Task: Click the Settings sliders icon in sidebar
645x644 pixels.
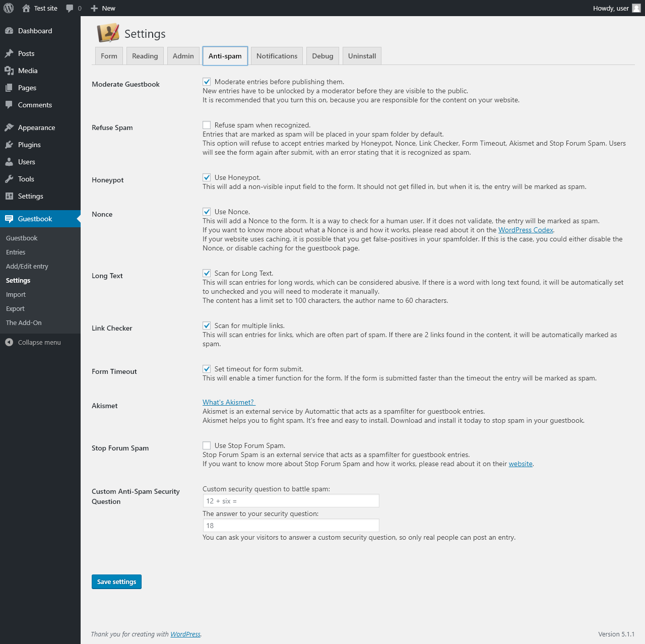Action: [9, 196]
